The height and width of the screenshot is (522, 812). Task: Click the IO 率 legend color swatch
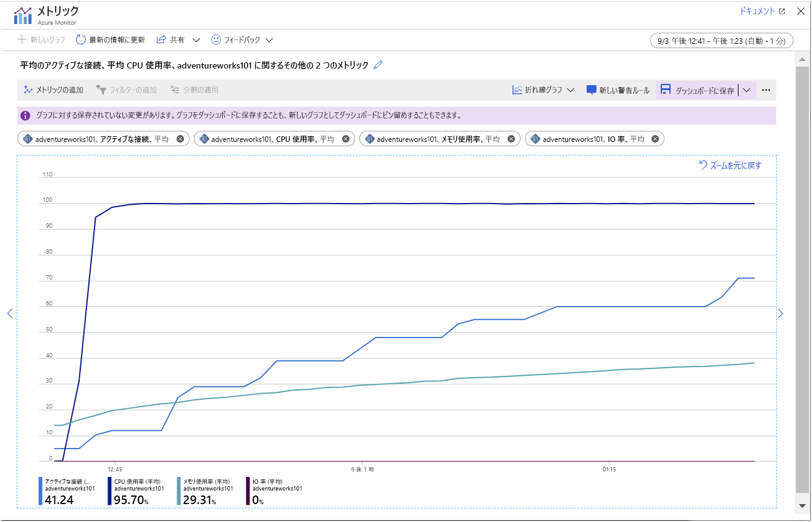coord(248,491)
